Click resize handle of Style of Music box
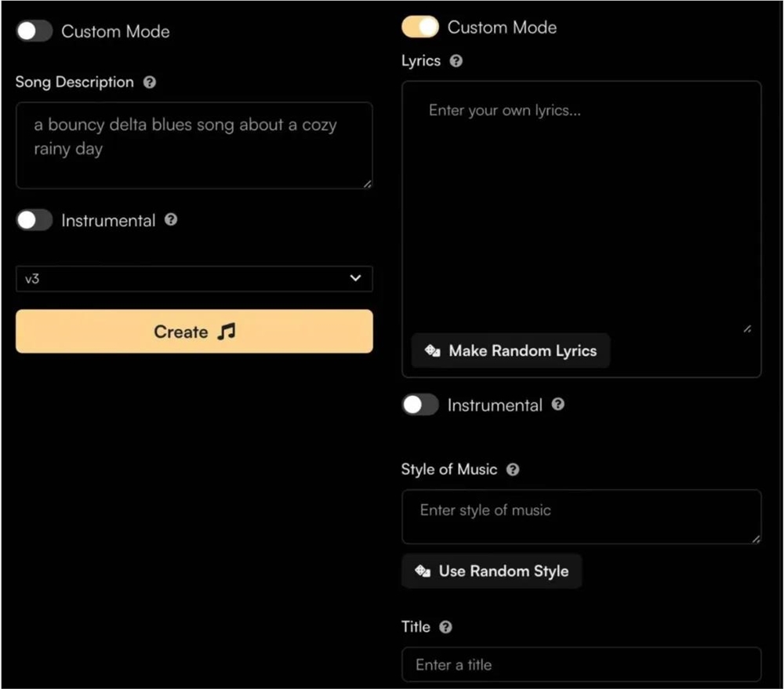The width and height of the screenshot is (784, 689). [756, 539]
